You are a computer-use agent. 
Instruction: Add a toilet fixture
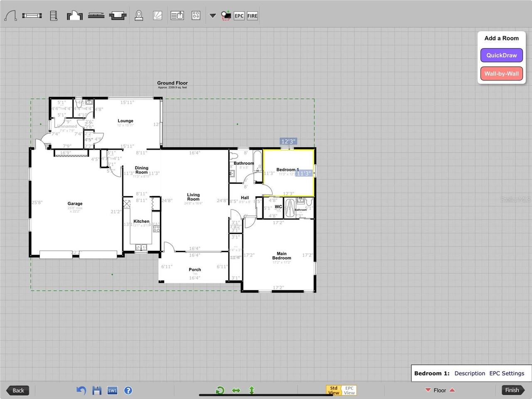coord(139,16)
